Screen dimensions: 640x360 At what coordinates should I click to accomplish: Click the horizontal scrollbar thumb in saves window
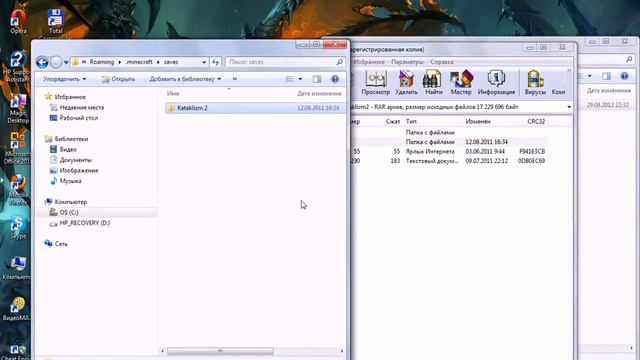point(220,351)
